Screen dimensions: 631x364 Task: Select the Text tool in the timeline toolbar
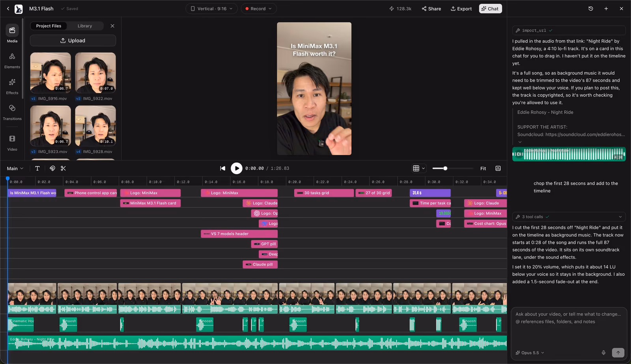[37, 168]
